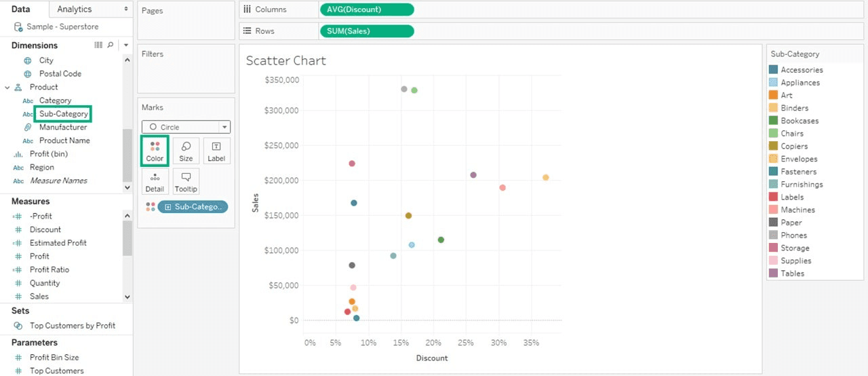
Task: Click the Top Customers by Profit set icon
Action: tap(18, 326)
